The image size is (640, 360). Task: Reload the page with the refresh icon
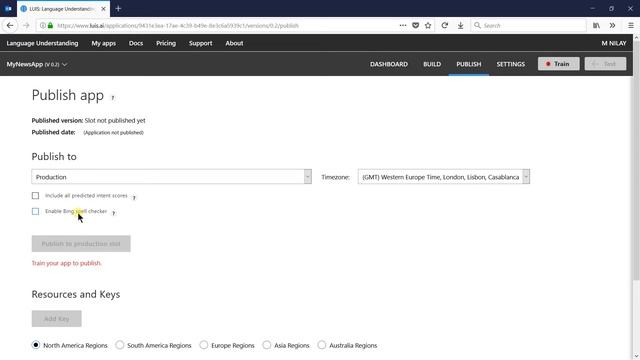pos(444,25)
